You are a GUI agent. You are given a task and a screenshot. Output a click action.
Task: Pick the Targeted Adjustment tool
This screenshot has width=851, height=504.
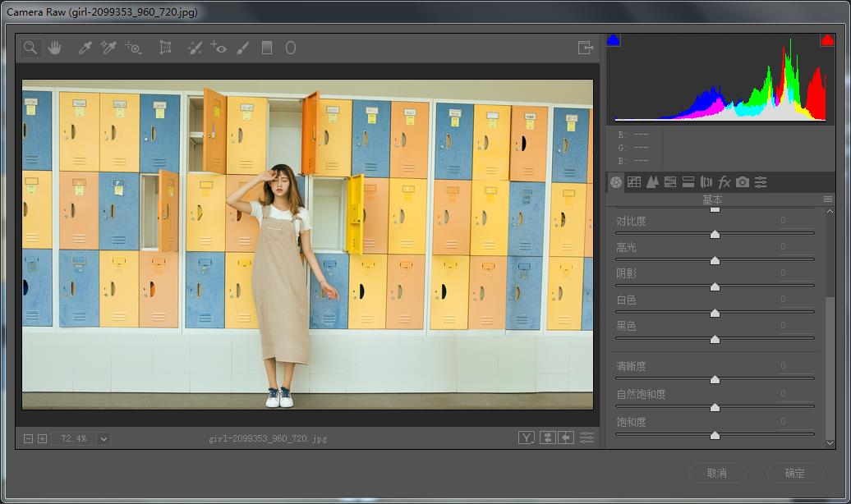(133, 48)
